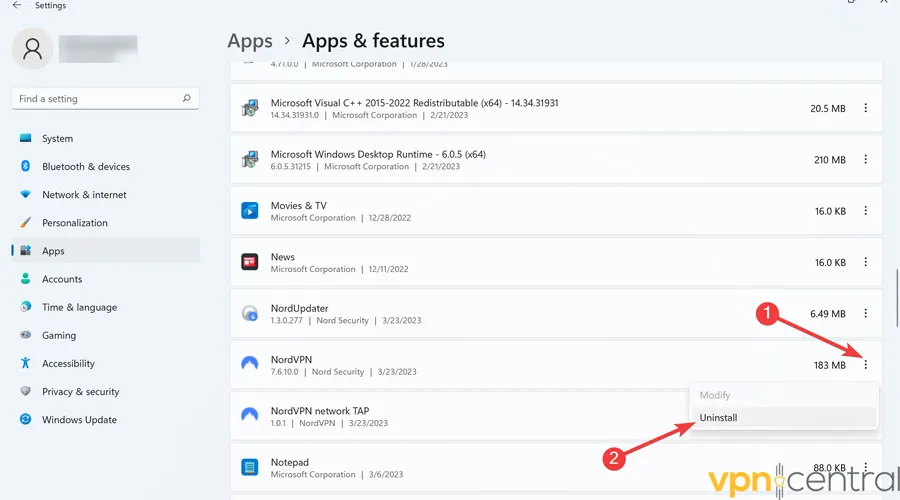Viewport: 900px width, 500px height.
Task: Click the Network wifi icon
Action: [25, 194]
